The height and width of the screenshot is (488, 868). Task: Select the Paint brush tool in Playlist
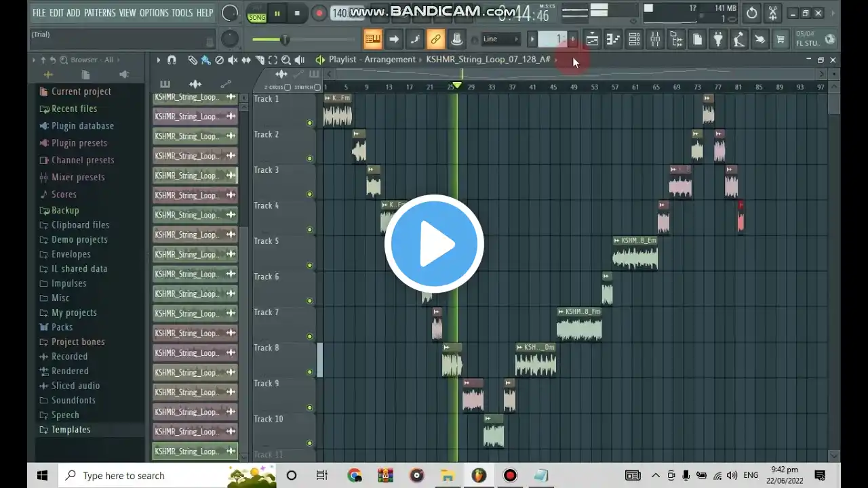pyautogui.click(x=205, y=60)
